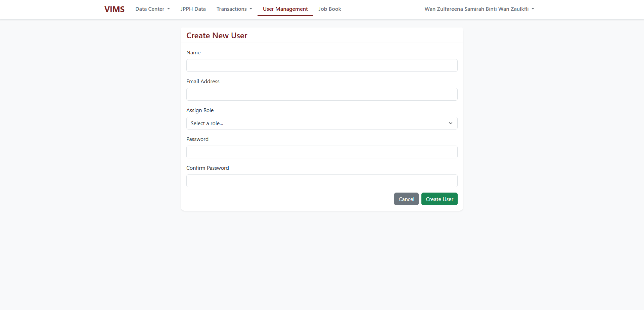Click into the Email Address input box
The height and width of the screenshot is (310, 644).
point(322,94)
